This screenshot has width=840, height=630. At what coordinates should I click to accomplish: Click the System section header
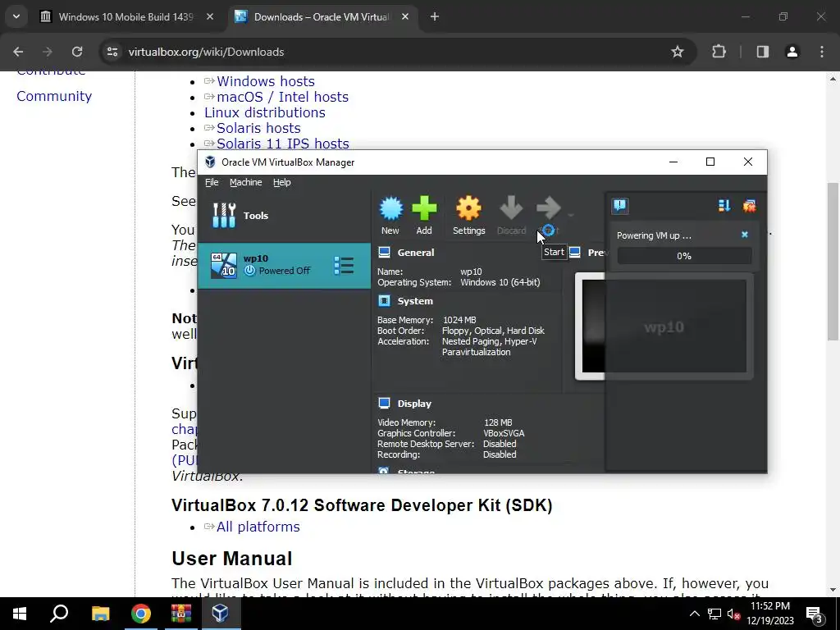tap(415, 301)
